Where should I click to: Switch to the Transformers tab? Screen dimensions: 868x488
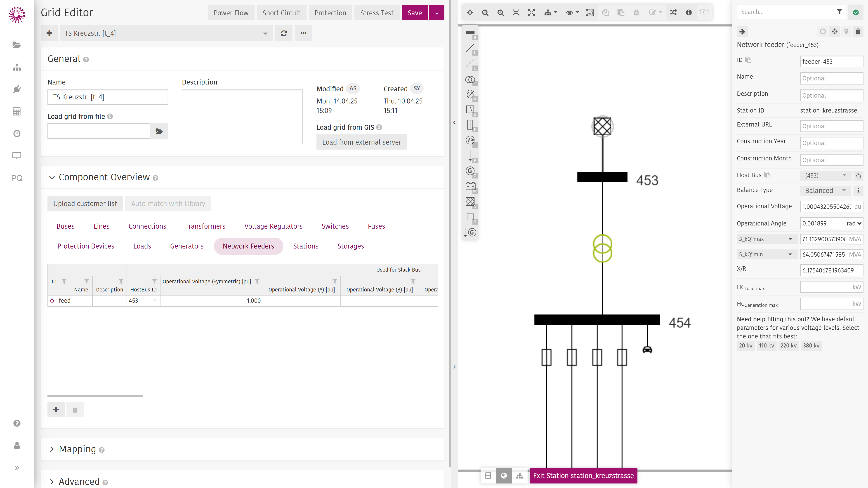tap(205, 226)
